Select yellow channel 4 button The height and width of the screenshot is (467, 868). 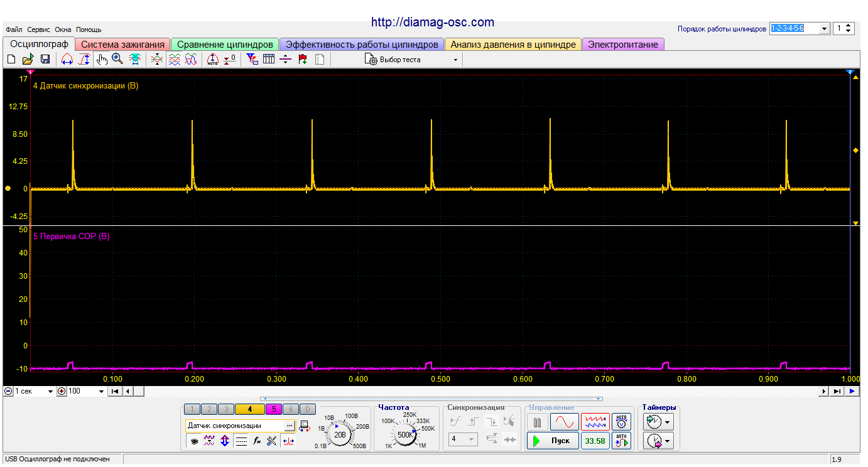pyautogui.click(x=250, y=409)
